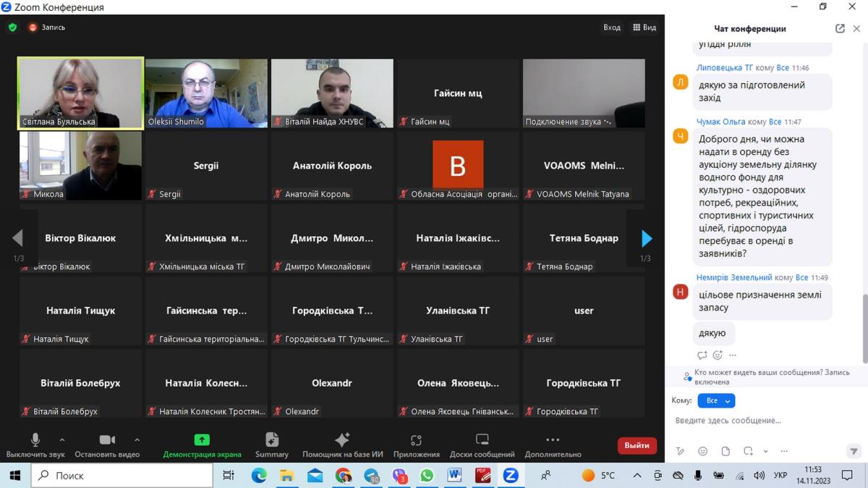Switch to Zoom taskbar icon

click(511, 476)
